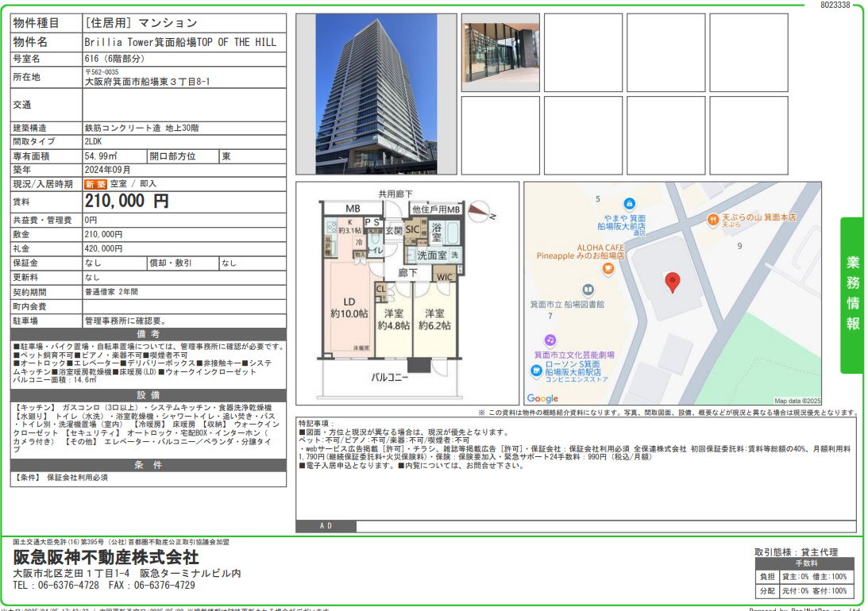Click the north compass icon on the floor plan

[480, 211]
